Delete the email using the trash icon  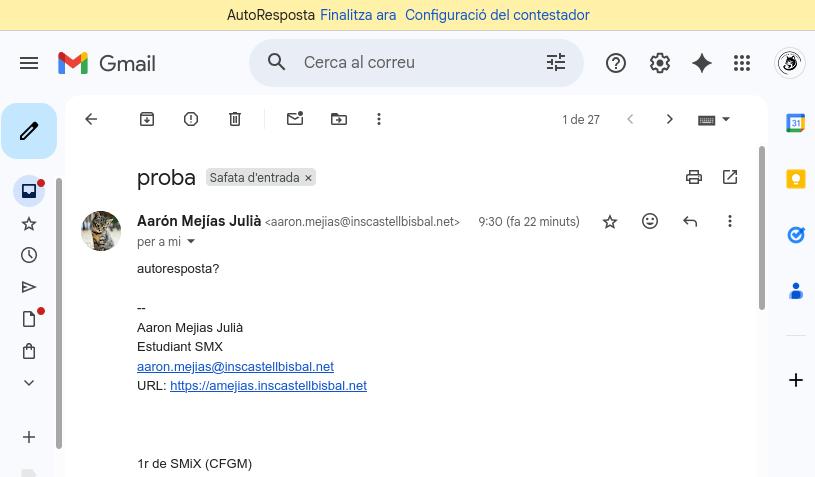(235, 119)
